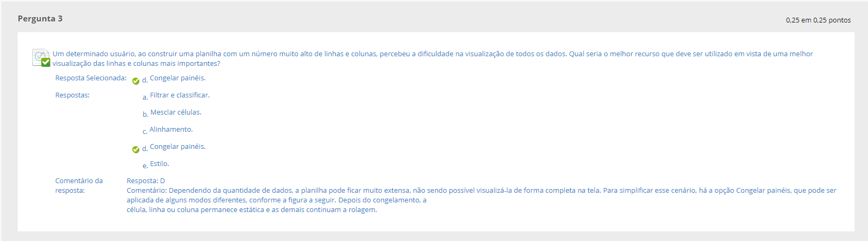Select "Congelar painéis" in the Respostas list
Viewport: 868px width, 241px height.
click(x=177, y=147)
